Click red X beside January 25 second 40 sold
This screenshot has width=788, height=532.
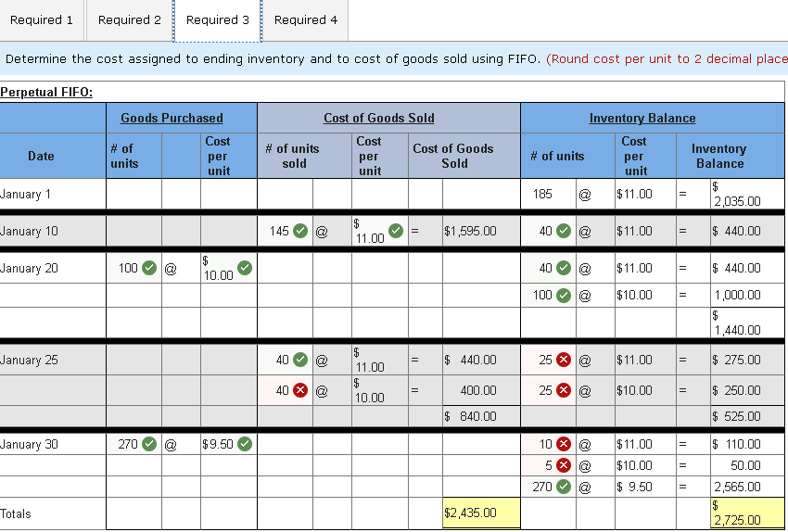[x=300, y=390]
